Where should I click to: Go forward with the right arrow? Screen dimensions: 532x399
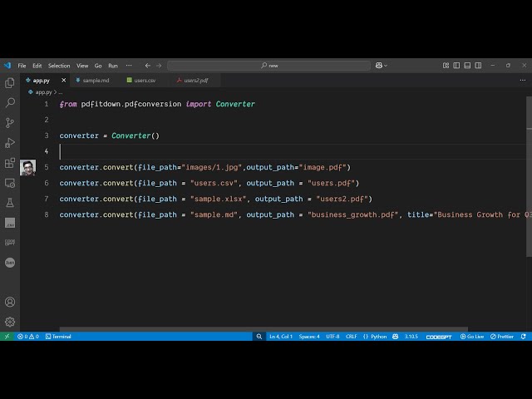point(159,66)
